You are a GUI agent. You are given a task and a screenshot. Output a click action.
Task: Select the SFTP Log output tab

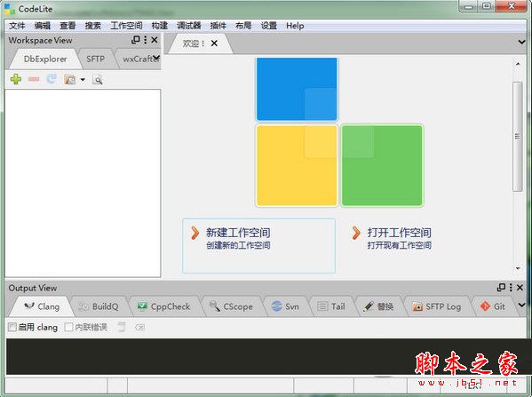(437, 306)
